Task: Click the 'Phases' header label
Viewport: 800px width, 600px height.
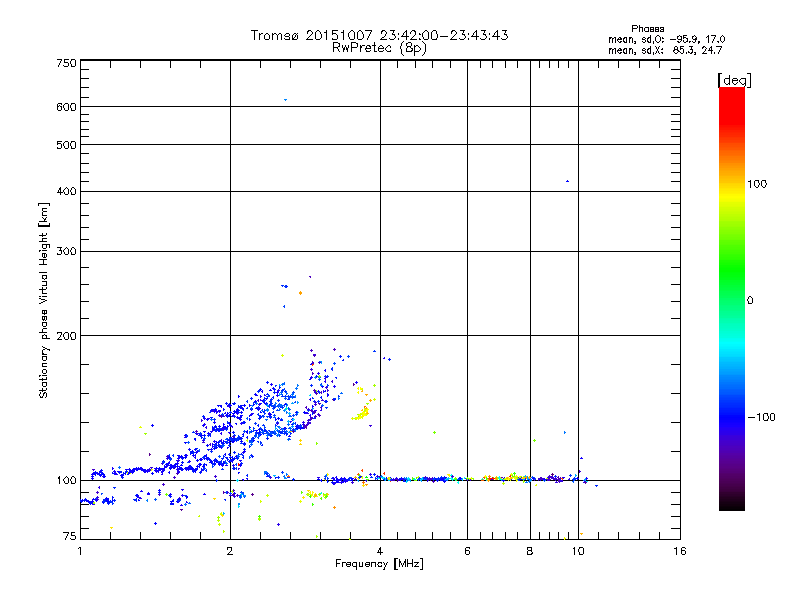Action: pyautogui.click(x=647, y=29)
